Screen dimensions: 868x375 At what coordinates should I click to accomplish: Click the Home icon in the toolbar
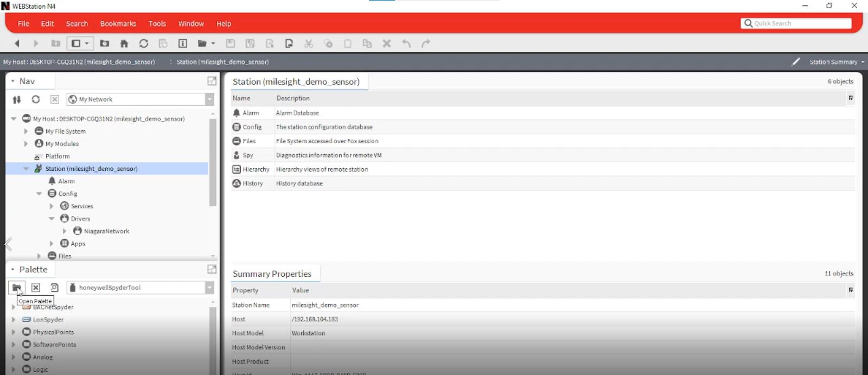click(124, 43)
